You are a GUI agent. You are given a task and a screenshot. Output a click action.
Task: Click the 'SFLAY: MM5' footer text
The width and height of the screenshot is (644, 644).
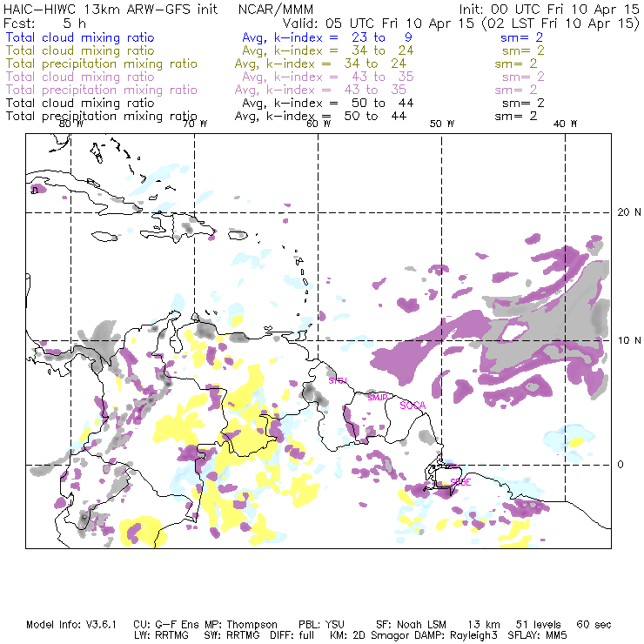(x=537, y=635)
